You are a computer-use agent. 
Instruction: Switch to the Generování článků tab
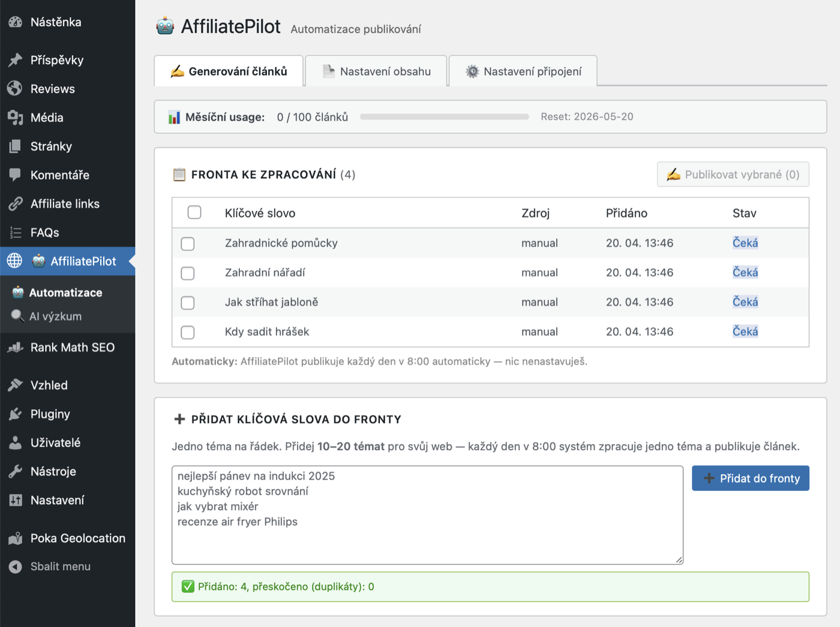[x=229, y=71]
